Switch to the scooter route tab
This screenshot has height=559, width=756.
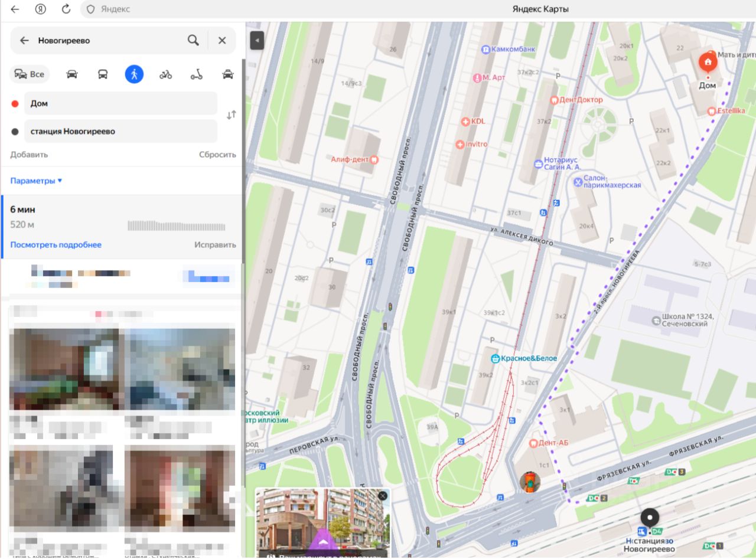point(197,74)
